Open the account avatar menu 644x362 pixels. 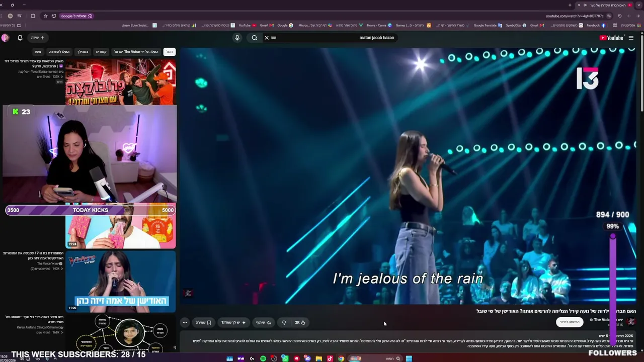5,38
